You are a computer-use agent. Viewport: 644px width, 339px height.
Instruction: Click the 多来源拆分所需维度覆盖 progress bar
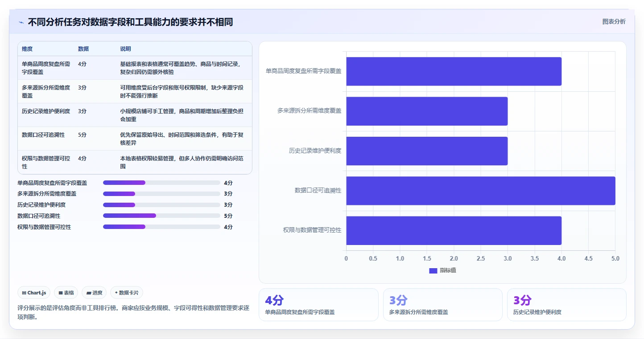pos(161,194)
